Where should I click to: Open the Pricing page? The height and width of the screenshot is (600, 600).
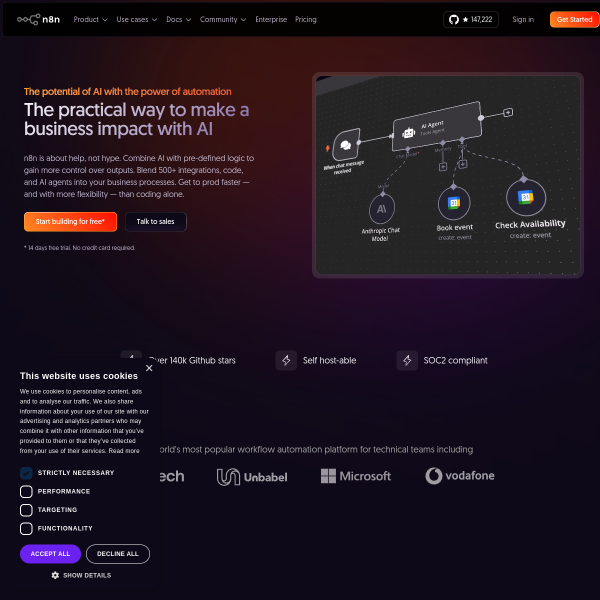(x=305, y=20)
